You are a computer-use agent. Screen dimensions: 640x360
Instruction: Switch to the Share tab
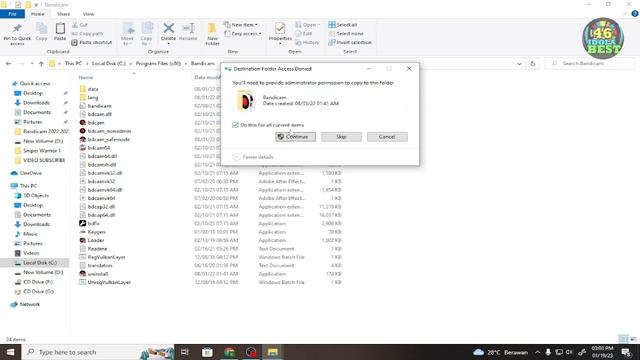(63, 14)
